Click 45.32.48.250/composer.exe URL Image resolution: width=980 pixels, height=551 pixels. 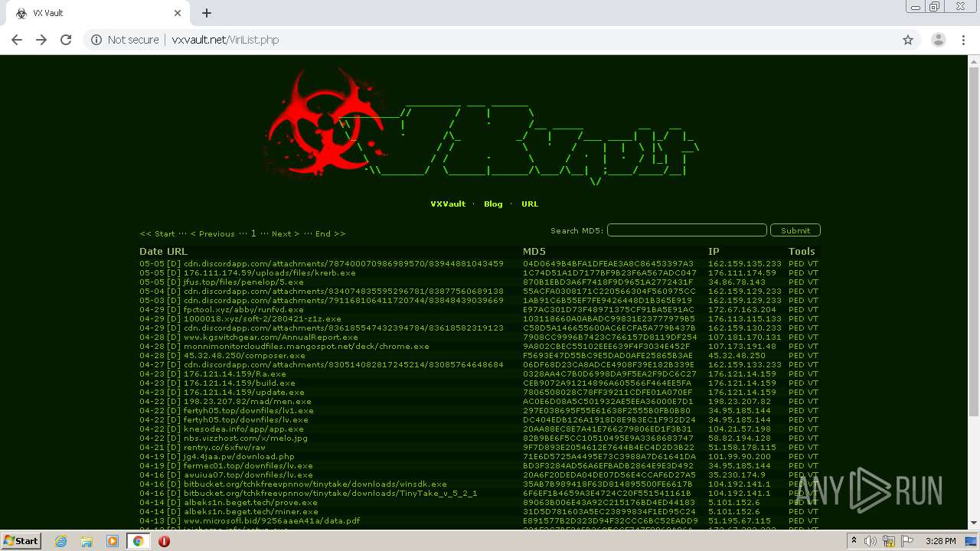pyautogui.click(x=244, y=356)
